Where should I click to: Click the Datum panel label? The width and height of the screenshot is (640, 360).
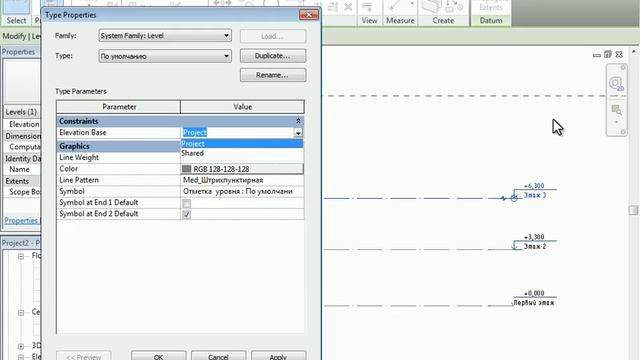[x=491, y=20]
